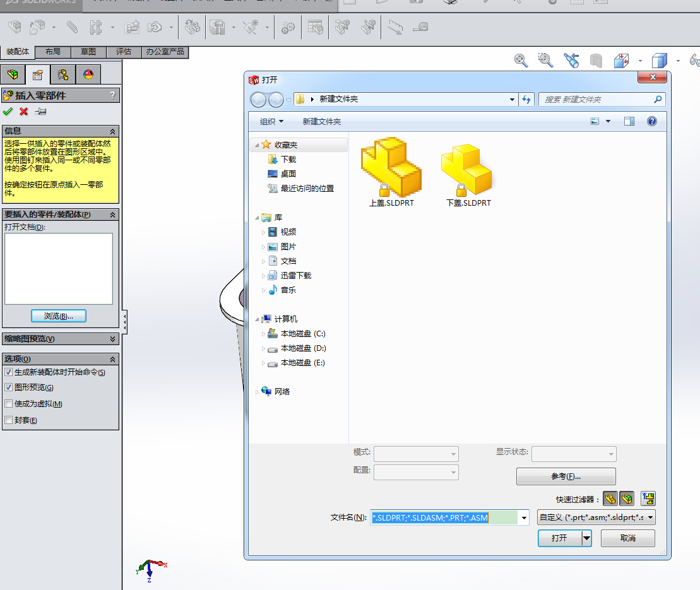700x590 pixels.
Task: Click the PropertyManager tab icon in left panel
Action: tap(38, 74)
